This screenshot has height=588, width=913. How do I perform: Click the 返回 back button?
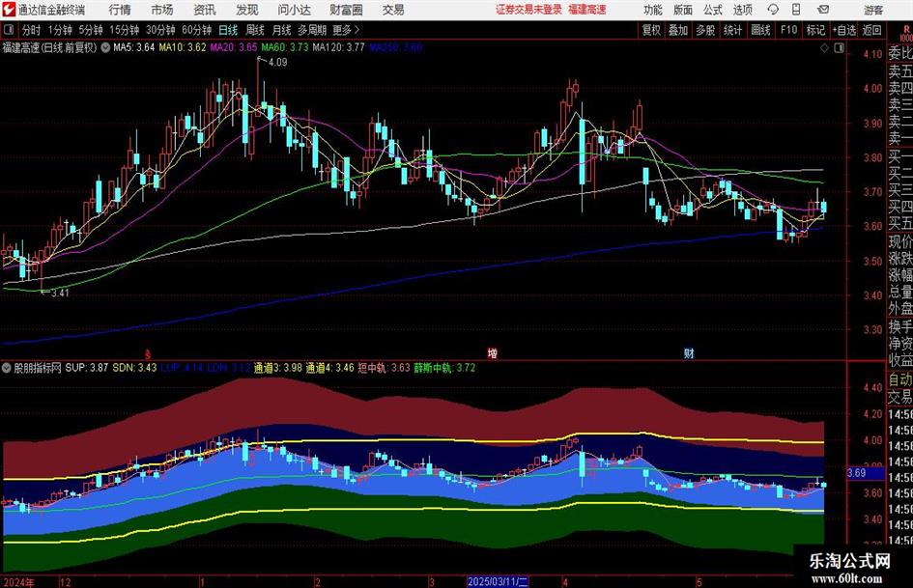(871, 30)
